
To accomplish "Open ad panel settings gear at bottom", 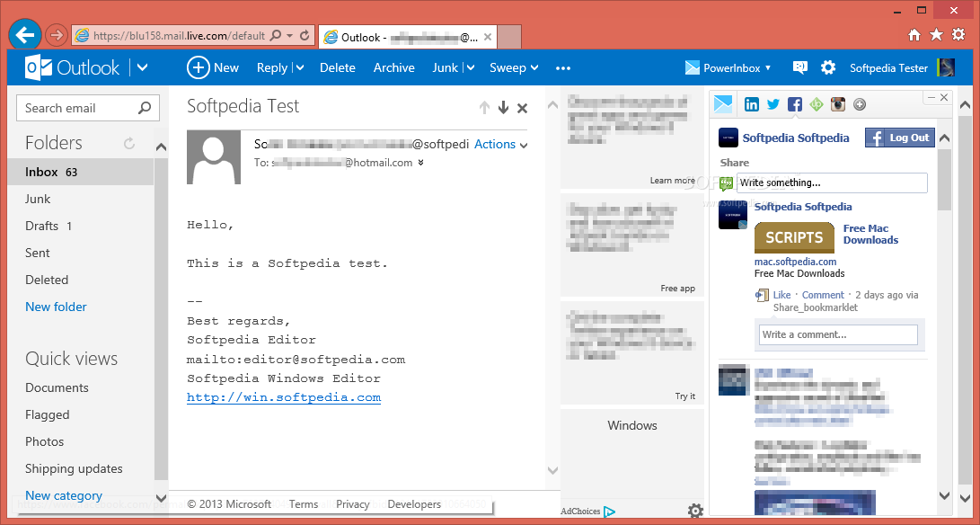I will coord(695,512).
